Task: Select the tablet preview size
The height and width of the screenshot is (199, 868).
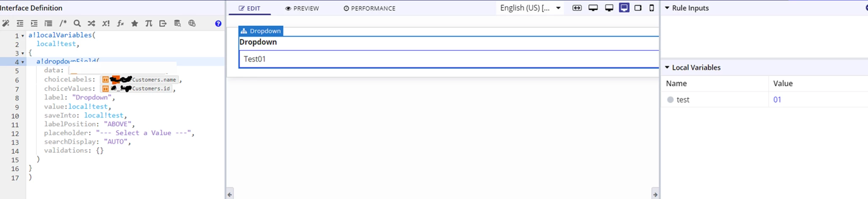Action: pos(638,8)
